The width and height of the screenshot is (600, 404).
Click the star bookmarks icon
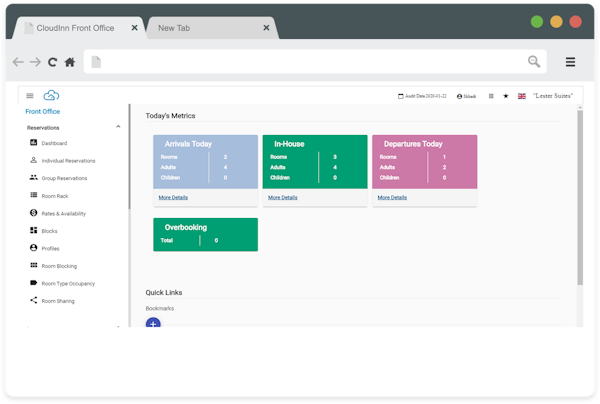[x=506, y=96]
